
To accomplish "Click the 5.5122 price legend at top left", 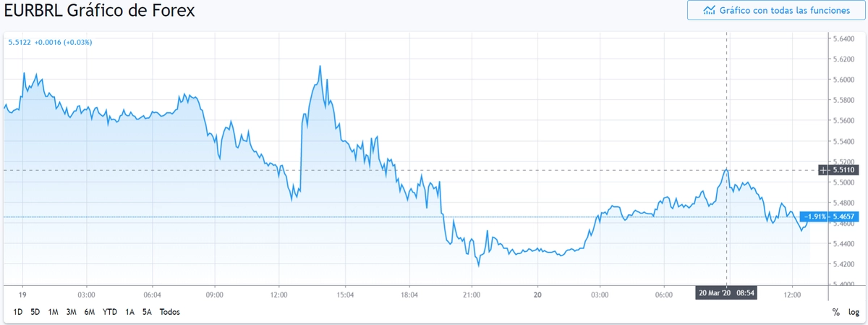I will pos(19,42).
